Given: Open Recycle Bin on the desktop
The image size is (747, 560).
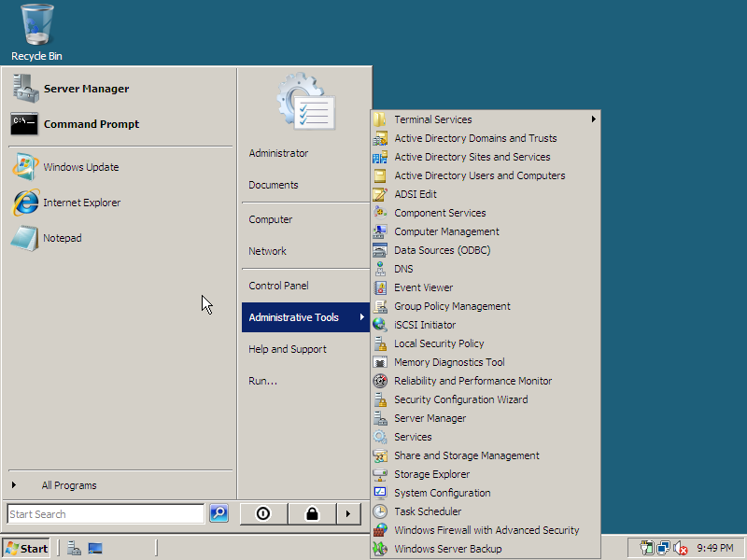Looking at the screenshot, I should [x=36, y=33].
